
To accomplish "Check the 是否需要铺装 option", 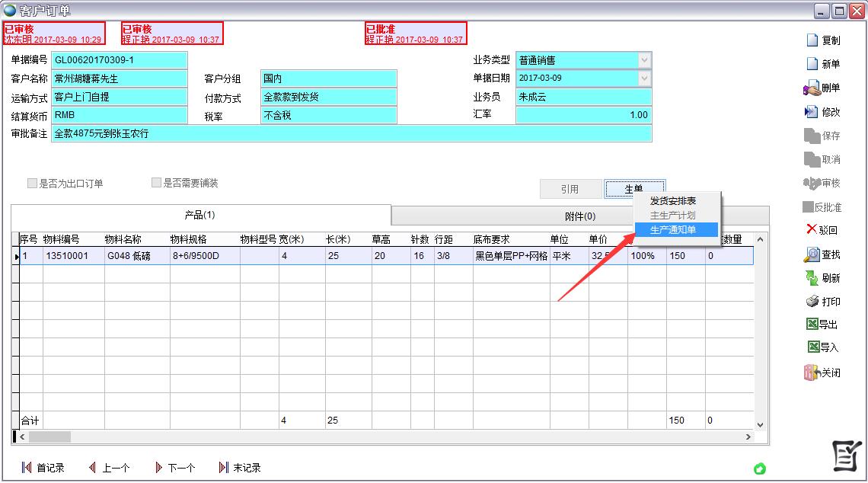I will point(155,183).
